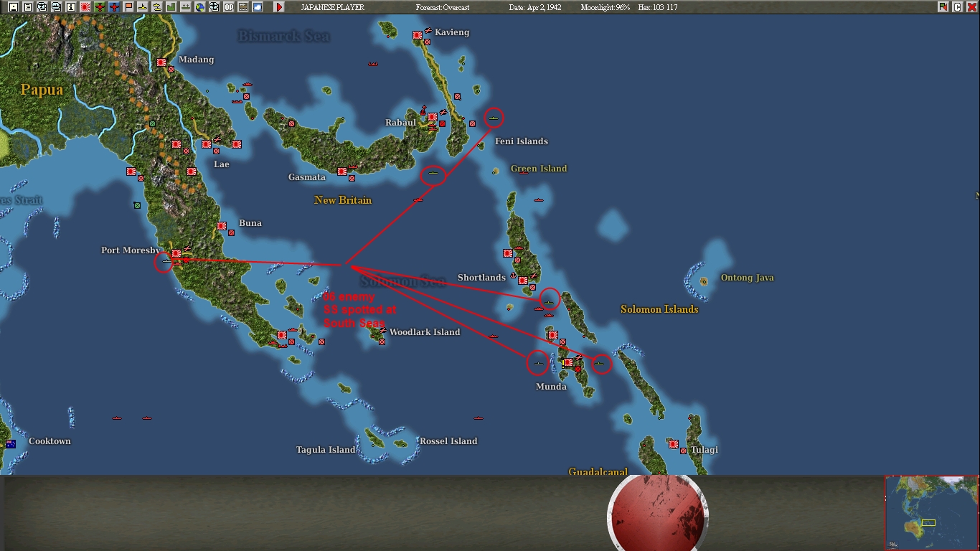Click the Port Moresby map label
This screenshot has width=980, height=551.
130,250
